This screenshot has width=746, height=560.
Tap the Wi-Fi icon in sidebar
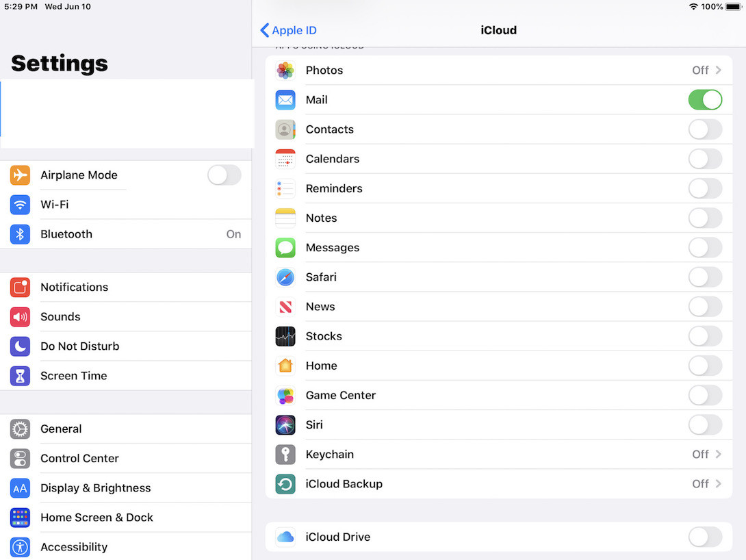point(20,205)
